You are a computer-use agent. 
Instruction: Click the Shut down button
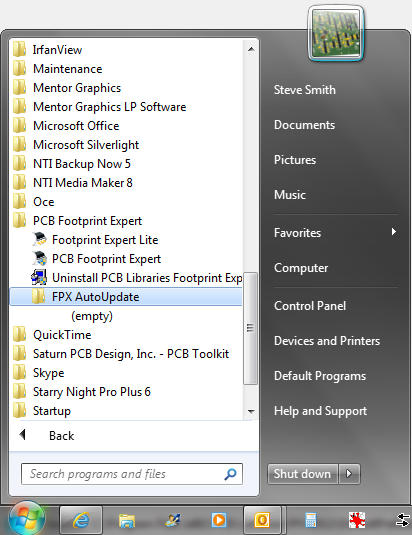303,474
